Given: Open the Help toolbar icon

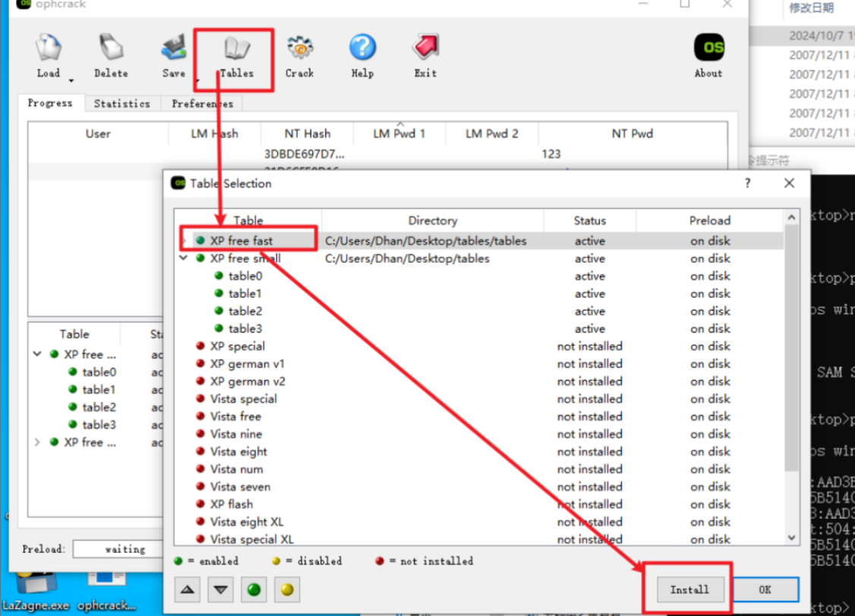Looking at the screenshot, I should coord(362,55).
